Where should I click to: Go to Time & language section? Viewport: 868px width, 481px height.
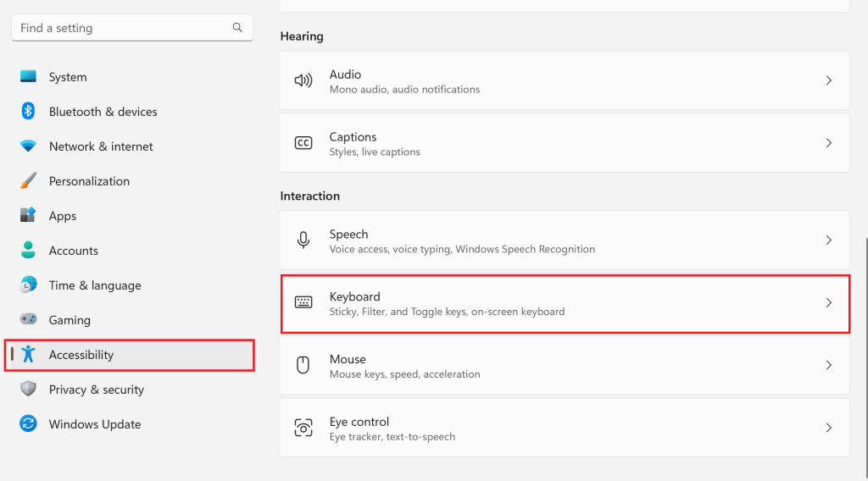pyautogui.click(x=95, y=285)
